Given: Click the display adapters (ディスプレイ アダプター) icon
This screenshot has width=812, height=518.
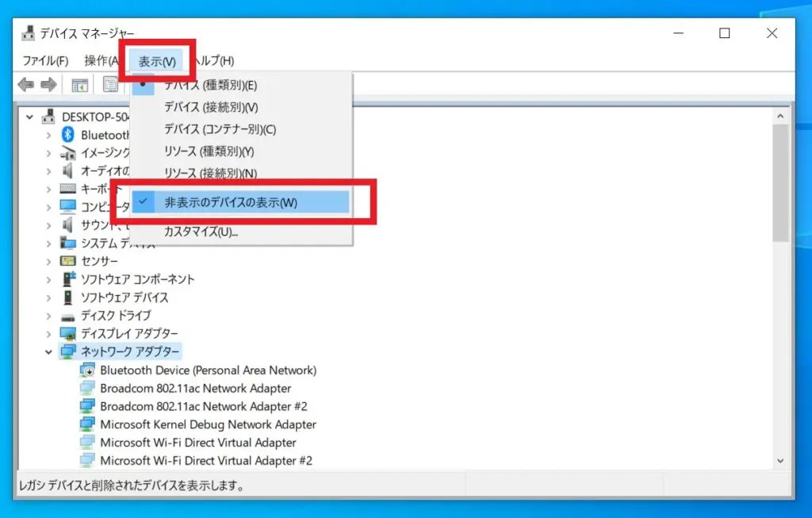Looking at the screenshot, I should pyautogui.click(x=67, y=333).
